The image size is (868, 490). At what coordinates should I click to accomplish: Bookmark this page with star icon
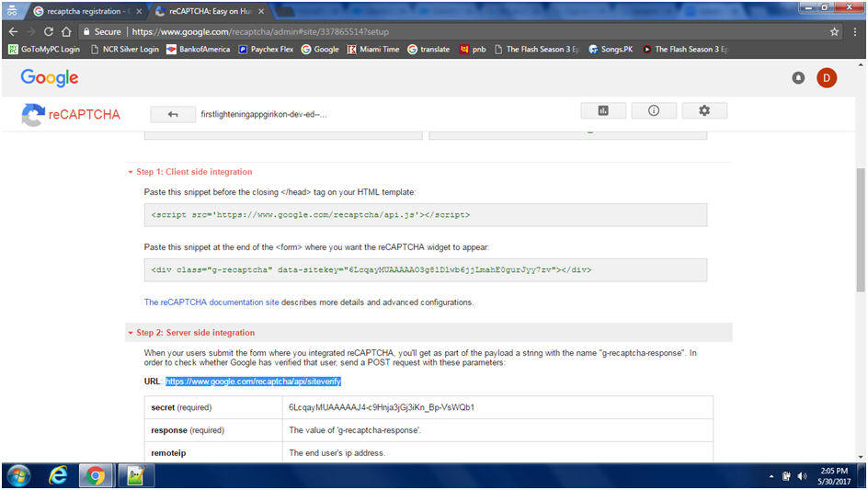(834, 31)
